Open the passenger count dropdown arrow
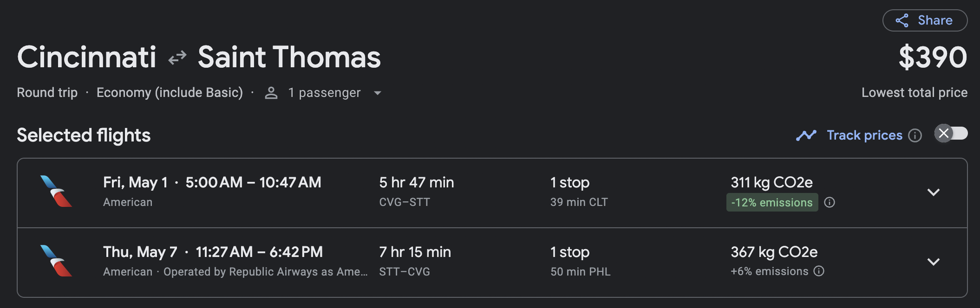This screenshot has height=308, width=980. click(x=378, y=93)
